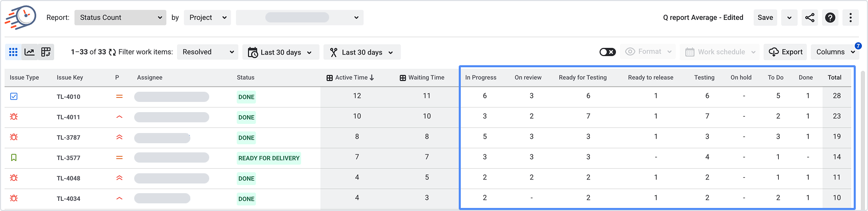The width and height of the screenshot is (868, 211).
Task: Click the Save button
Action: [x=765, y=17]
